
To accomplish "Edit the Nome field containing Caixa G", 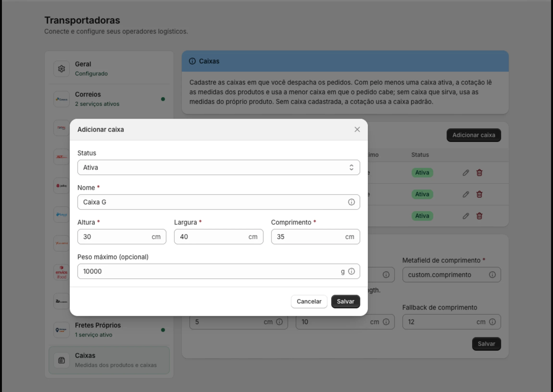I will pyautogui.click(x=219, y=202).
